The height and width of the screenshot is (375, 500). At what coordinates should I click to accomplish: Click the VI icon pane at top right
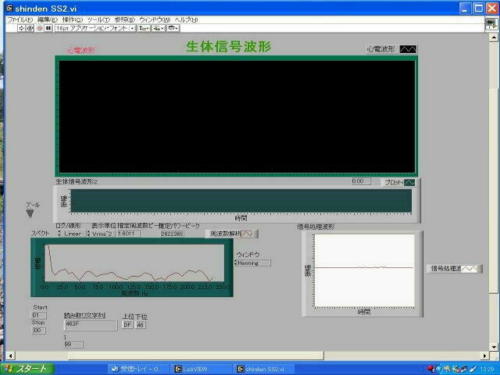491,24
